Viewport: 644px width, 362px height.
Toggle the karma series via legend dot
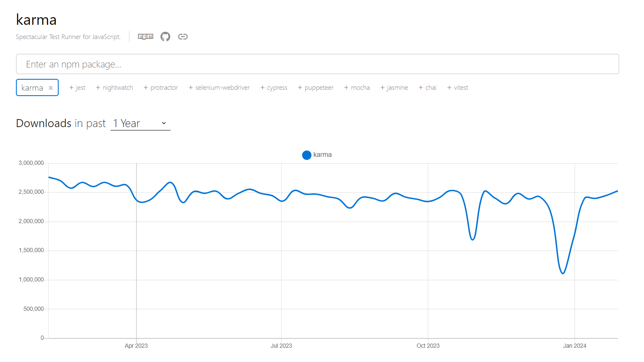click(x=307, y=155)
